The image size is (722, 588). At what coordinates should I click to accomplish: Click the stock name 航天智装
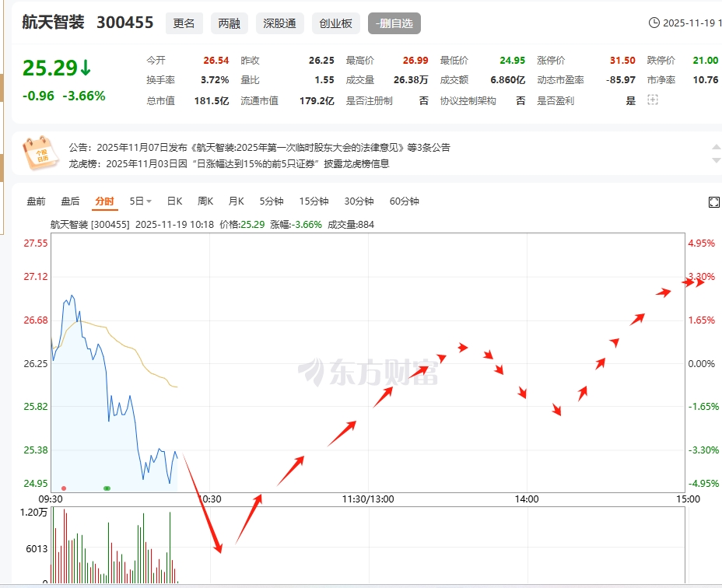(x=54, y=22)
